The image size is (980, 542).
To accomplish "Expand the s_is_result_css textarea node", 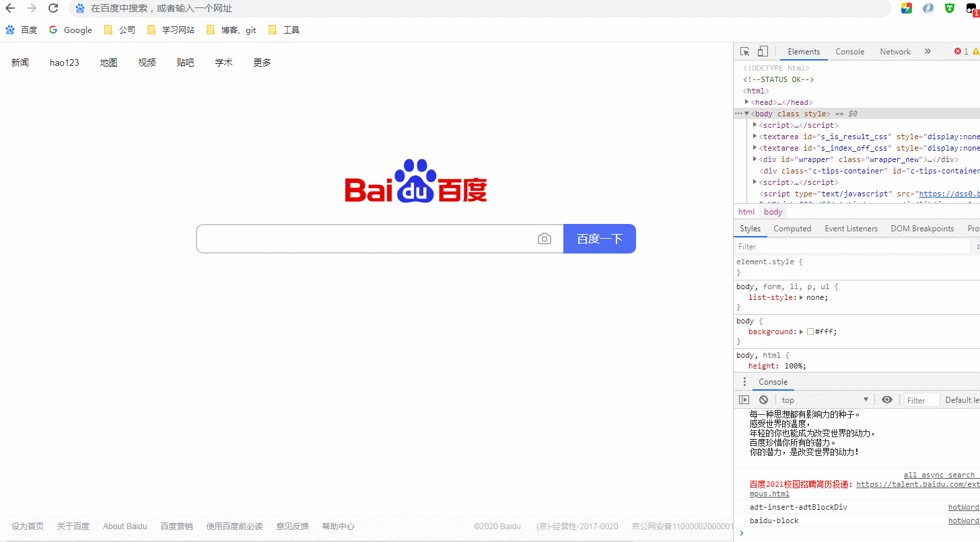I will coord(755,137).
